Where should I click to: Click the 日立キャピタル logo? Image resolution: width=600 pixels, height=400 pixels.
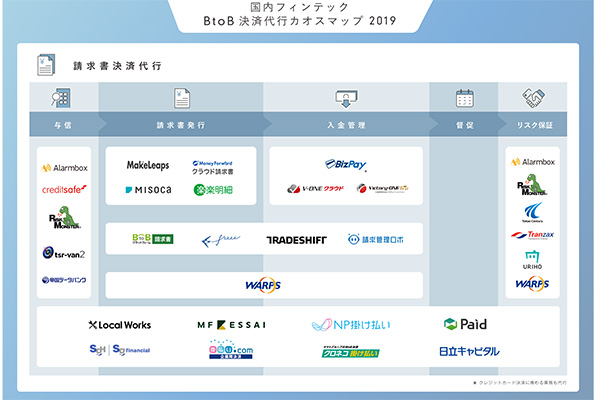(469, 351)
